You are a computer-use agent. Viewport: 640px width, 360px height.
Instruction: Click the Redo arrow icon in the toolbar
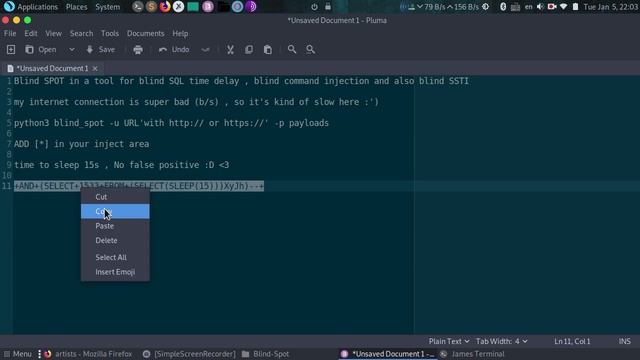point(205,49)
